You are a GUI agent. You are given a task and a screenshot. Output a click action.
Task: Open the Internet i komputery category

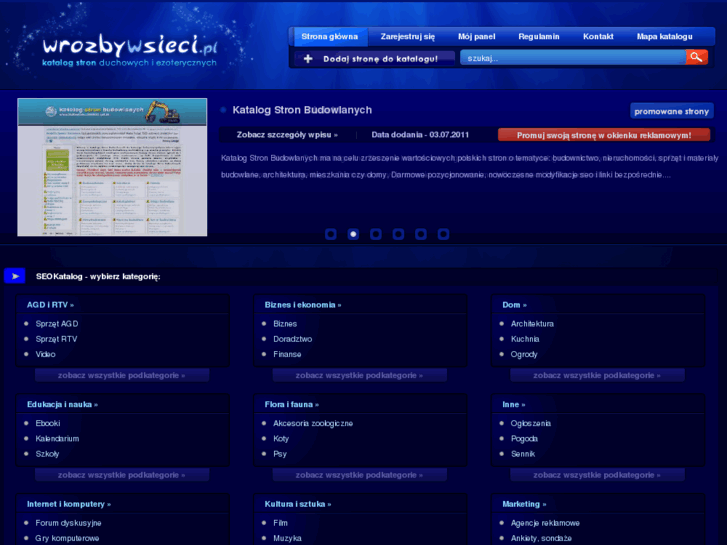point(69,504)
